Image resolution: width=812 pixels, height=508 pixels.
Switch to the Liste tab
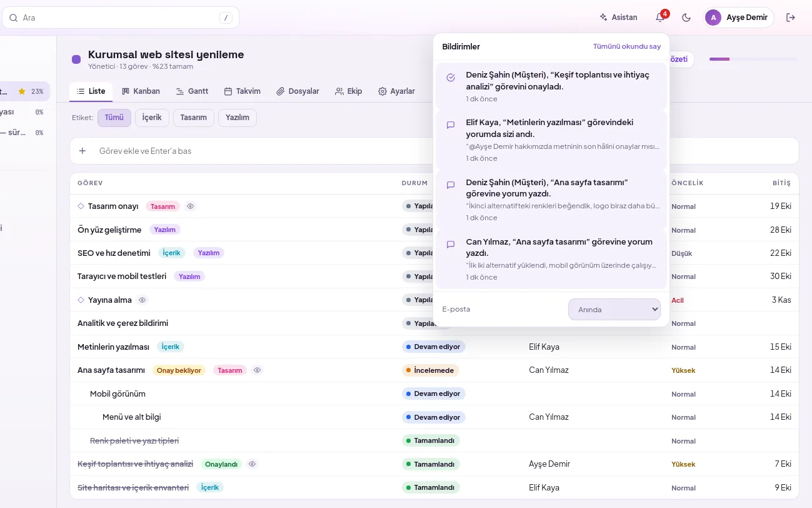[91, 91]
